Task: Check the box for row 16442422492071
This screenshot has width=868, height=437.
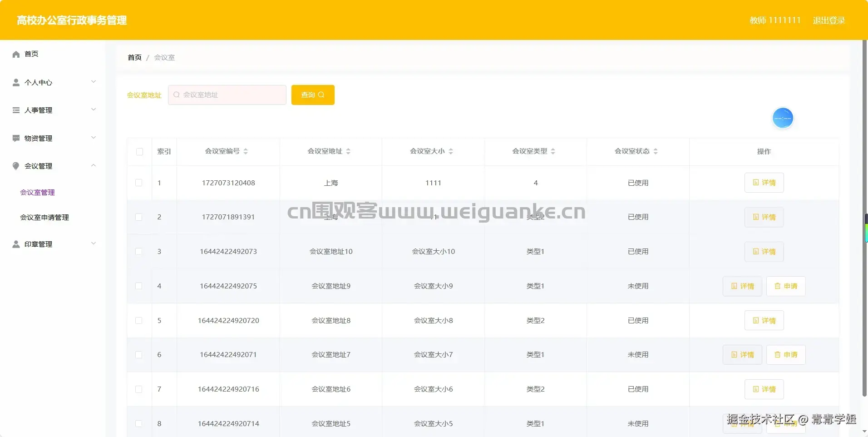Action: coord(139,355)
